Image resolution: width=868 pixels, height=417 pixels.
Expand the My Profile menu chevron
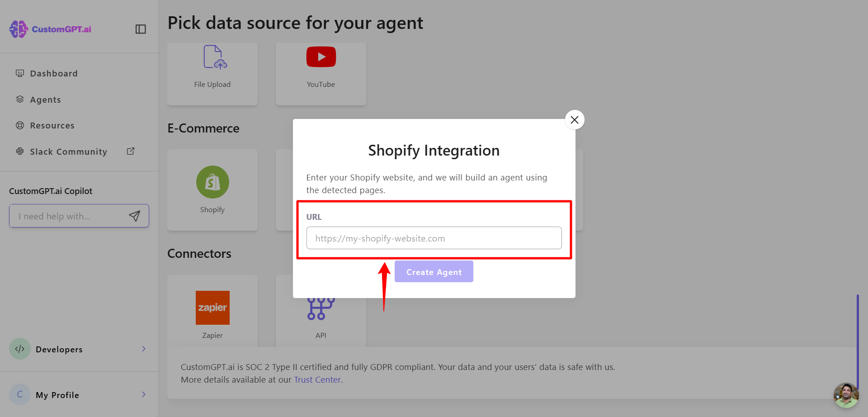coord(144,394)
